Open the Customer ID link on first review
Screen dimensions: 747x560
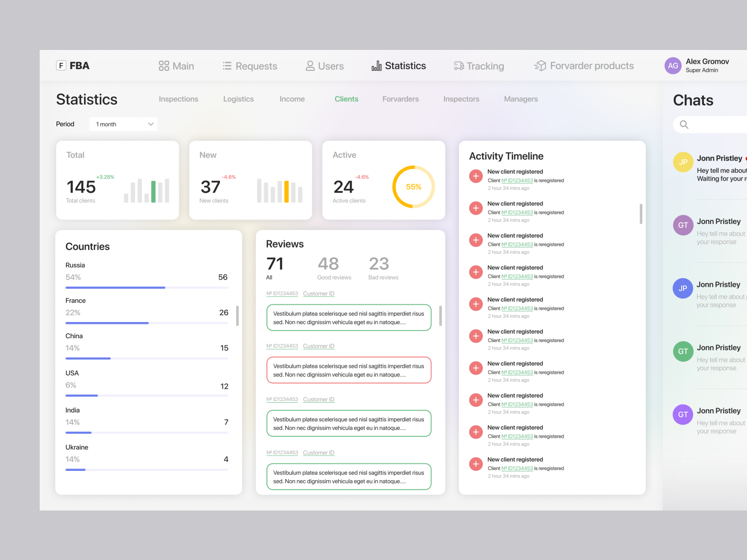[x=318, y=294]
